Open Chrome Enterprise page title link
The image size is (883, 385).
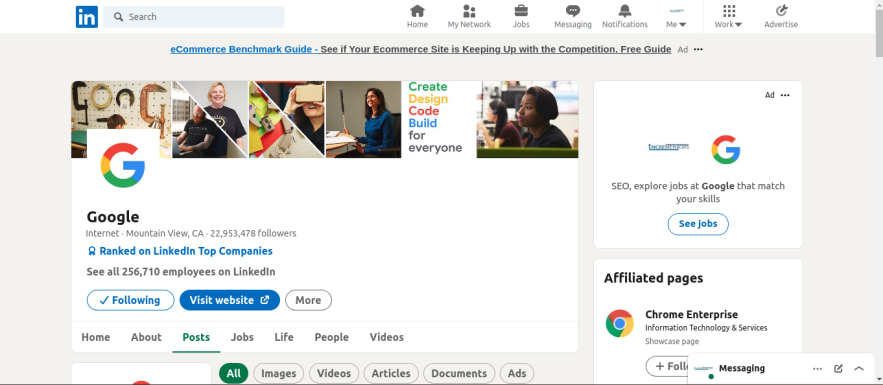[692, 315]
